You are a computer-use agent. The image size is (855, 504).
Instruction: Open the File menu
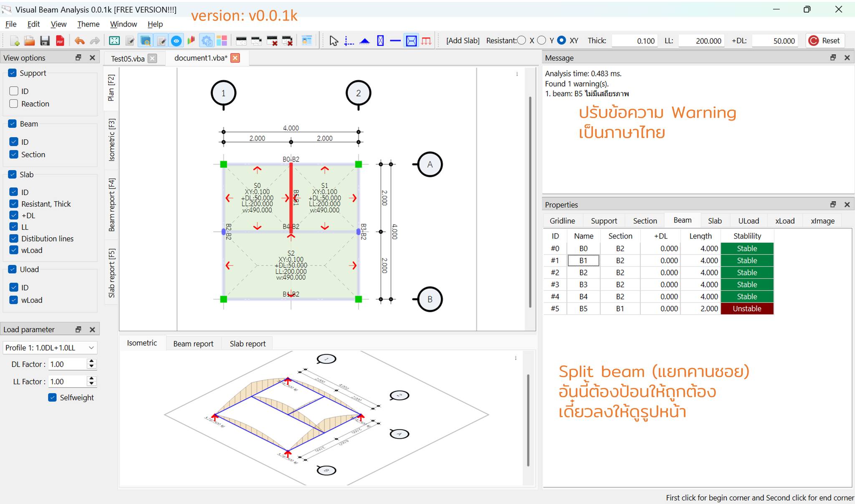tap(11, 24)
